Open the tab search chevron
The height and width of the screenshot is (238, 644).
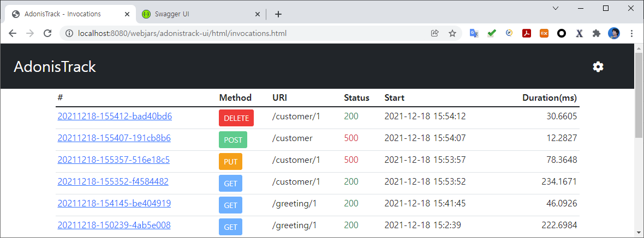[555, 8]
